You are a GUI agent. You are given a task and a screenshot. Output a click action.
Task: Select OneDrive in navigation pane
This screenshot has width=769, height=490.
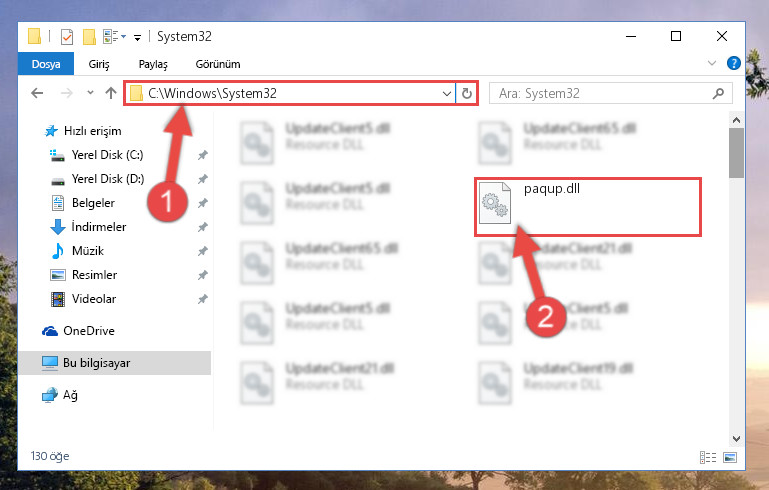point(89,331)
